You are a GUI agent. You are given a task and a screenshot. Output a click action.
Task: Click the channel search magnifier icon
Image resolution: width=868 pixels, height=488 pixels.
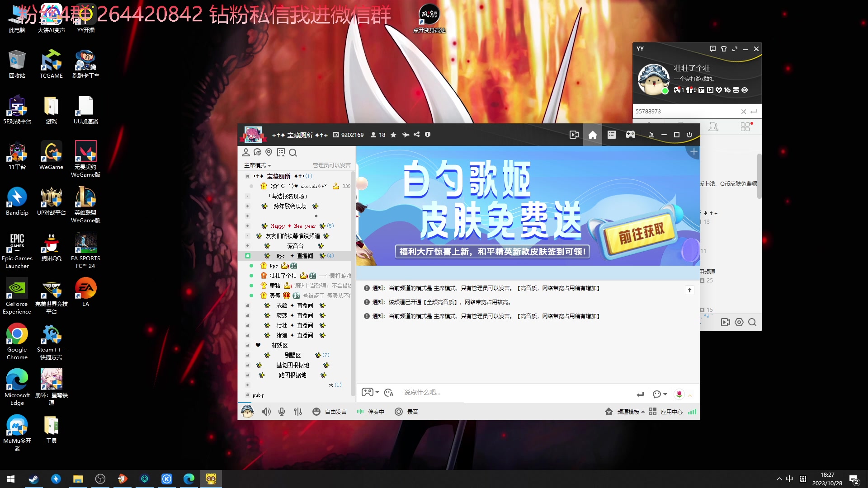click(293, 153)
